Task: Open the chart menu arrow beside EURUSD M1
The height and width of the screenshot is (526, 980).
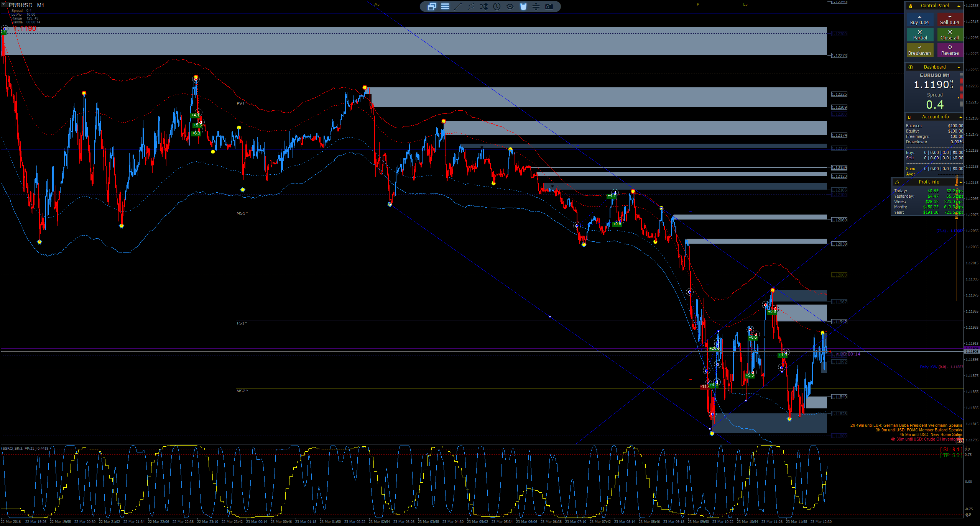Action: 3,5
